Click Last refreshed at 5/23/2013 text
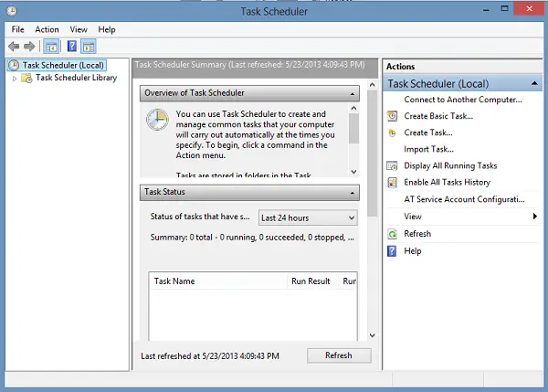Viewport: 548px width, 392px height. click(210, 356)
